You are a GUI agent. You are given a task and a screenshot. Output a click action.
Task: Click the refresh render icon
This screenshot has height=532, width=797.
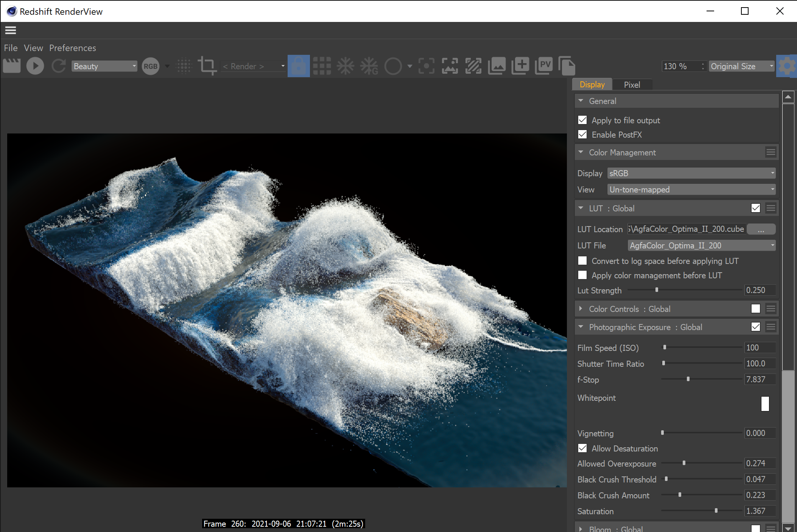click(x=59, y=66)
